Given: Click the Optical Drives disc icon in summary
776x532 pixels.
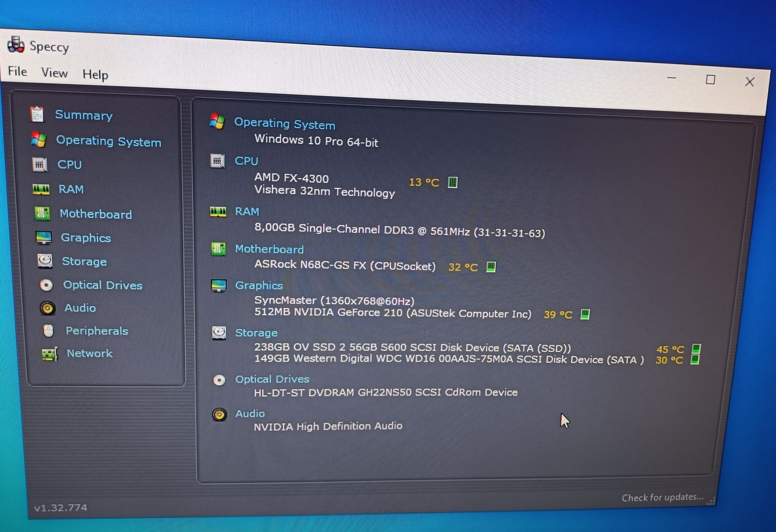Looking at the screenshot, I should pyautogui.click(x=219, y=380).
